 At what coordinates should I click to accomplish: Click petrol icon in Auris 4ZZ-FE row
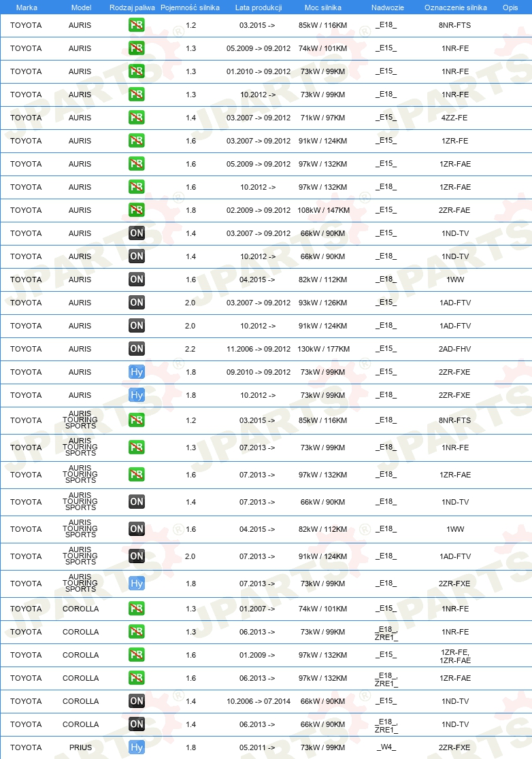(x=137, y=117)
